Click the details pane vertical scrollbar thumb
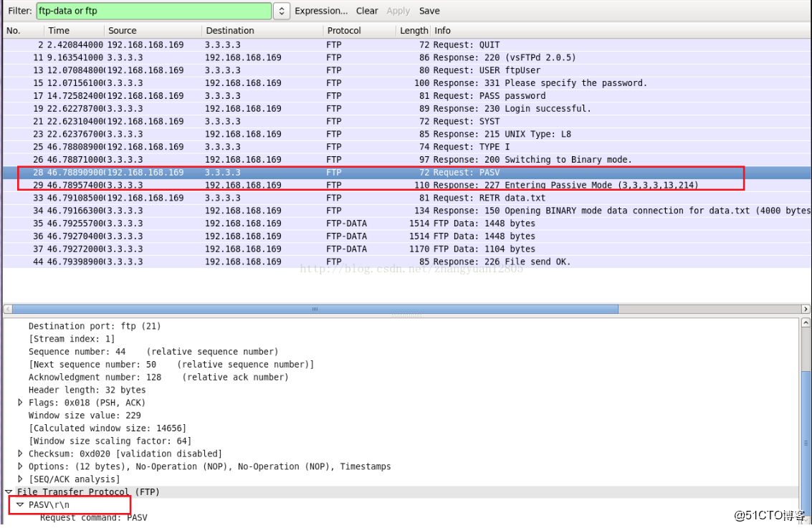Image resolution: width=812 pixels, height=528 pixels. pos(806,444)
